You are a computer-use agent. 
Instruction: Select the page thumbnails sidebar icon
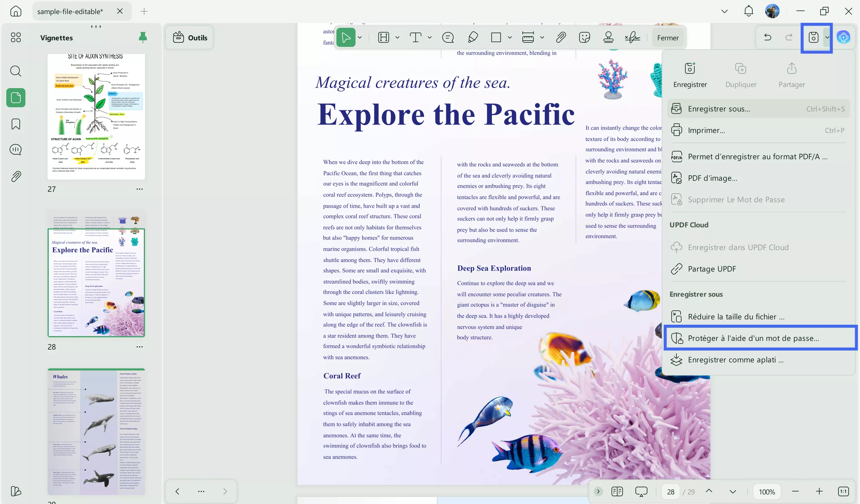click(16, 98)
